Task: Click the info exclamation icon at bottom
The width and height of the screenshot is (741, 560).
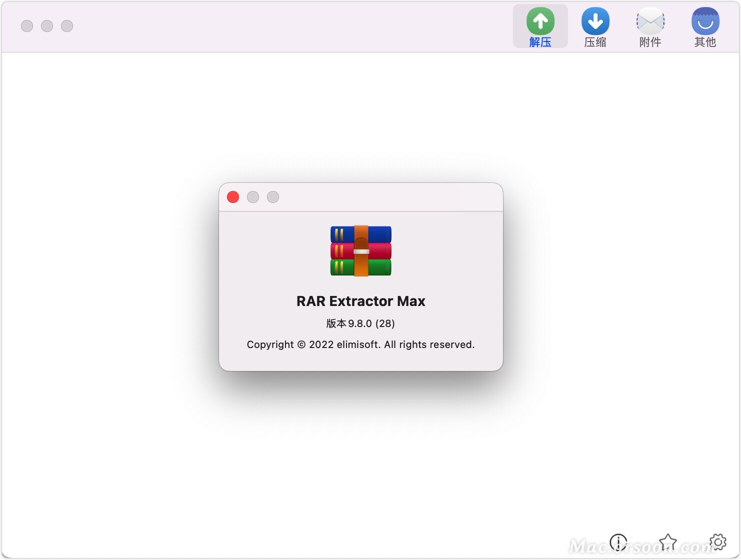Action: click(618, 542)
